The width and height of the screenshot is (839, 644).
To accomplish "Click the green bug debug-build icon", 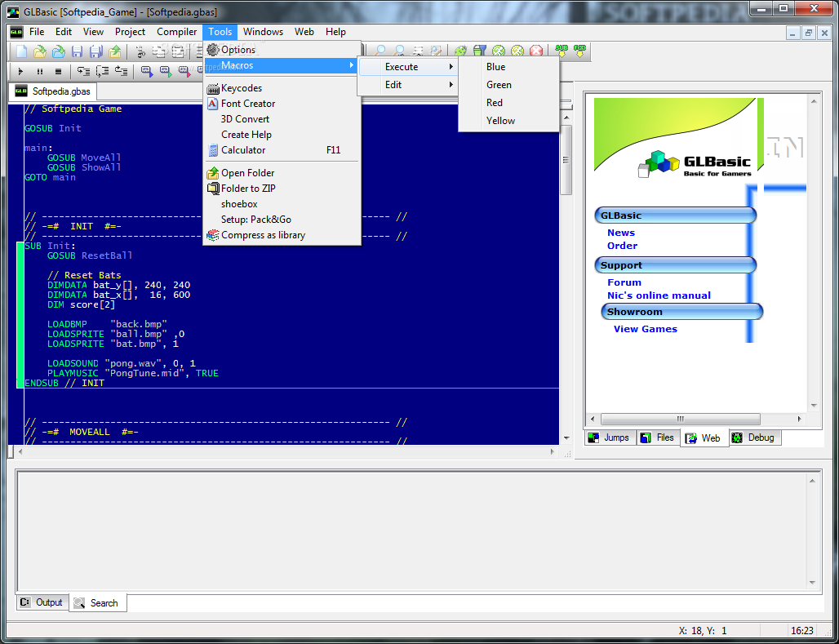I will pyautogui.click(x=460, y=51).
